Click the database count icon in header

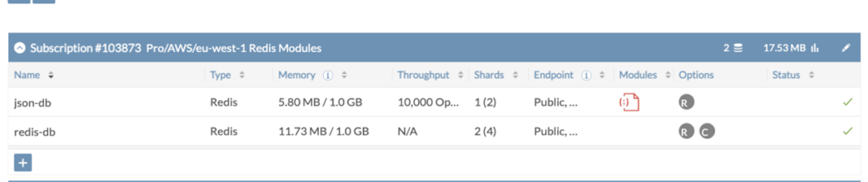pos(738,48)
